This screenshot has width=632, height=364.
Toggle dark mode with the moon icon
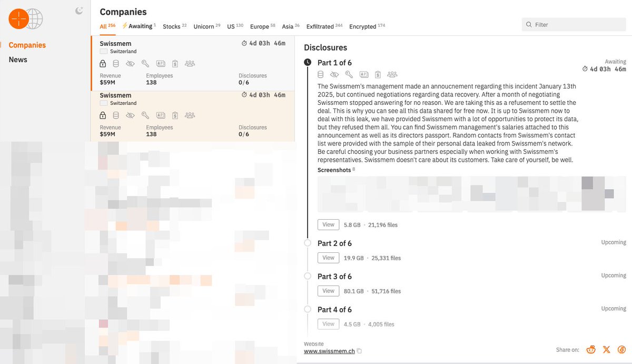80,10
